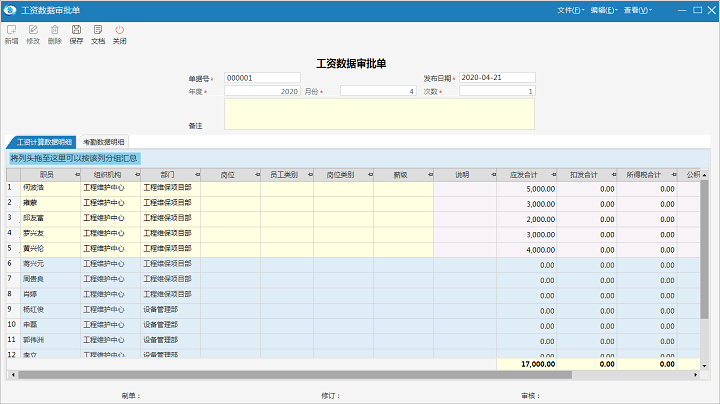Select row number 1 in the grid

coord(13,187)
